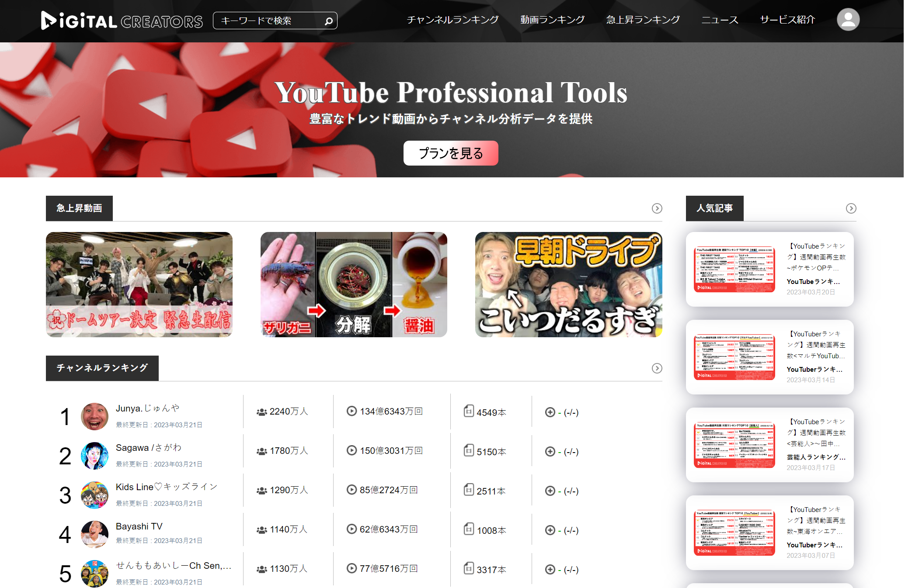The height and width of the screenshot is (588, 912).
Task: Open 動画ランキング menu item
Action: pos(552,20)
